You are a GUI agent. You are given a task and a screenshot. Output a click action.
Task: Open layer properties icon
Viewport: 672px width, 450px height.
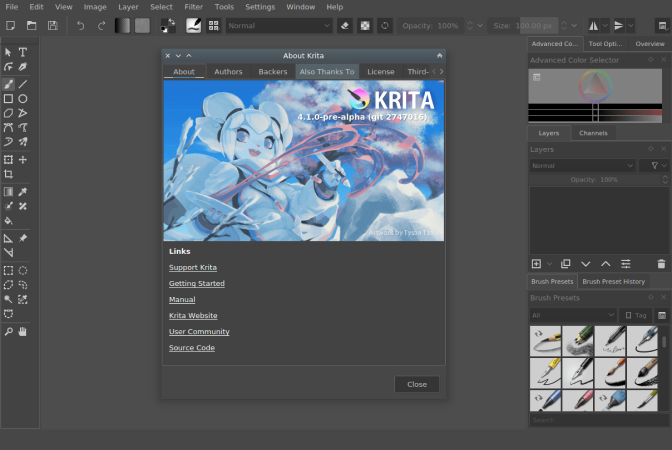[x=626, y=264]
